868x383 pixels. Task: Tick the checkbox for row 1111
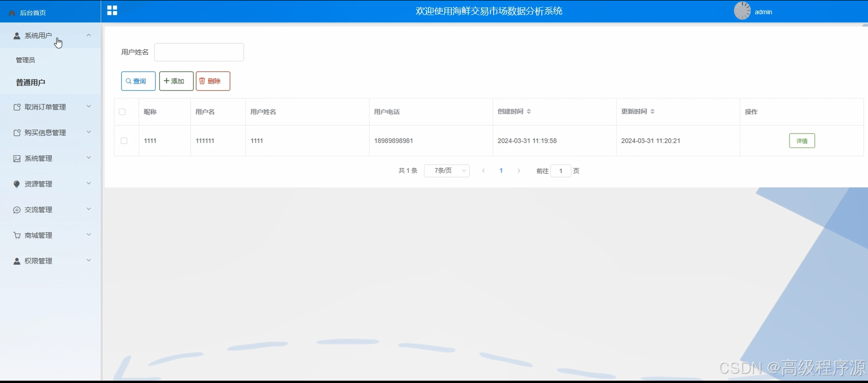(124, 140)
